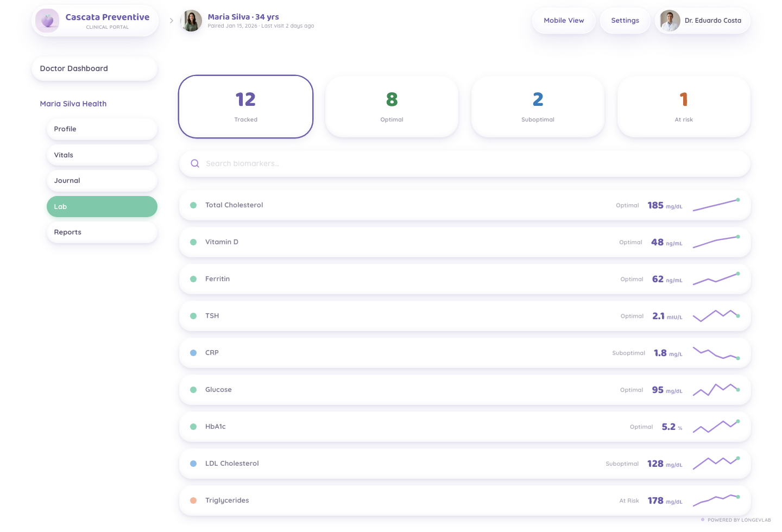Click the HbA1c biomarker name

pyautogui.click(x=216, y=427)
